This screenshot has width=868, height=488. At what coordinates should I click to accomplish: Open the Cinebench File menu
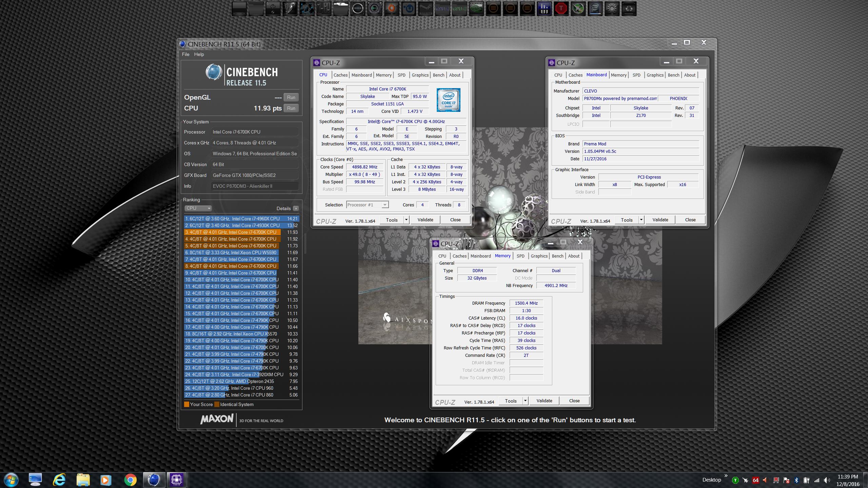185,54
